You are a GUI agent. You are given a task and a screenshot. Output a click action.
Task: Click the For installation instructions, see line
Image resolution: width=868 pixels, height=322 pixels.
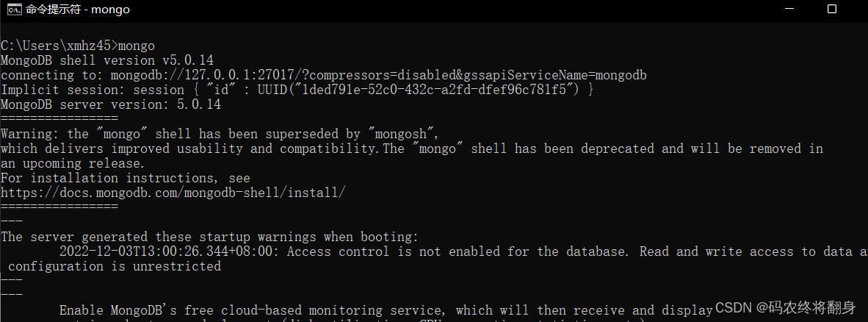(125, 178)
